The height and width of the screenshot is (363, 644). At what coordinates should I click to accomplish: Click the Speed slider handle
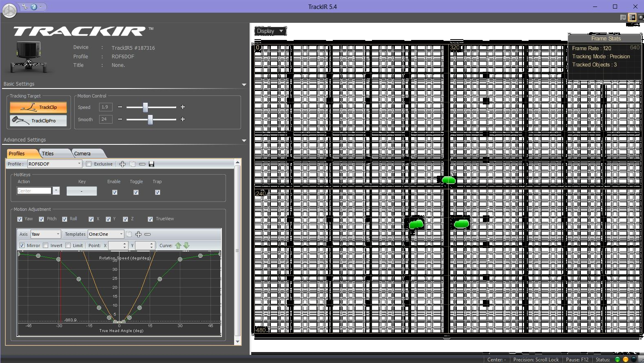[x=145, y=107]
